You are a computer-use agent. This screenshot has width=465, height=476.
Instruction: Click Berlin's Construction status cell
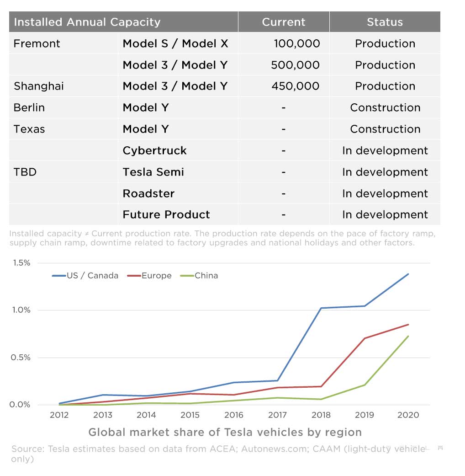385,107
